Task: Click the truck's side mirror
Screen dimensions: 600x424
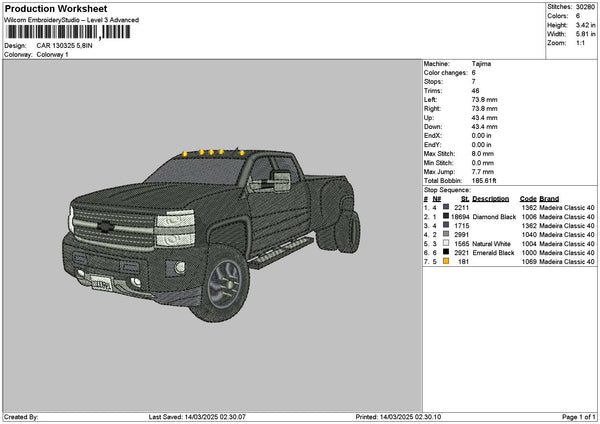Action: [282, 181]
